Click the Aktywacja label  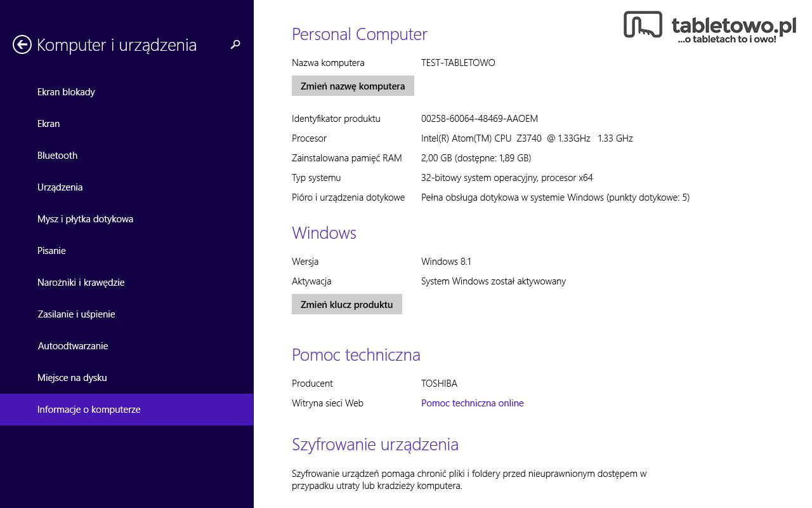(x=311, y=281)
